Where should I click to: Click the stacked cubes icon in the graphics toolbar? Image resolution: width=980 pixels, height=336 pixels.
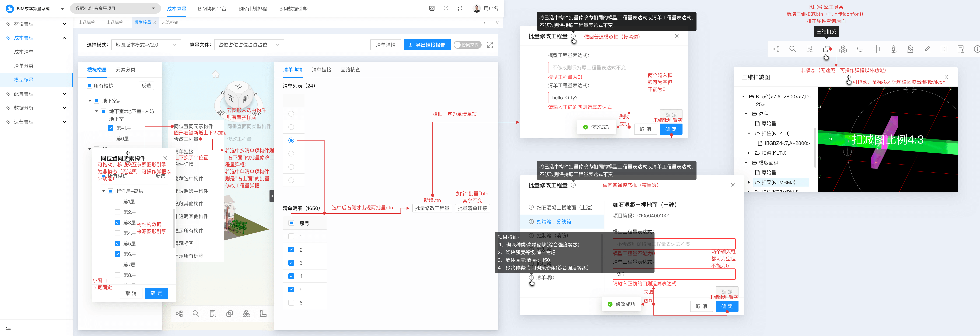pos(843,49)
